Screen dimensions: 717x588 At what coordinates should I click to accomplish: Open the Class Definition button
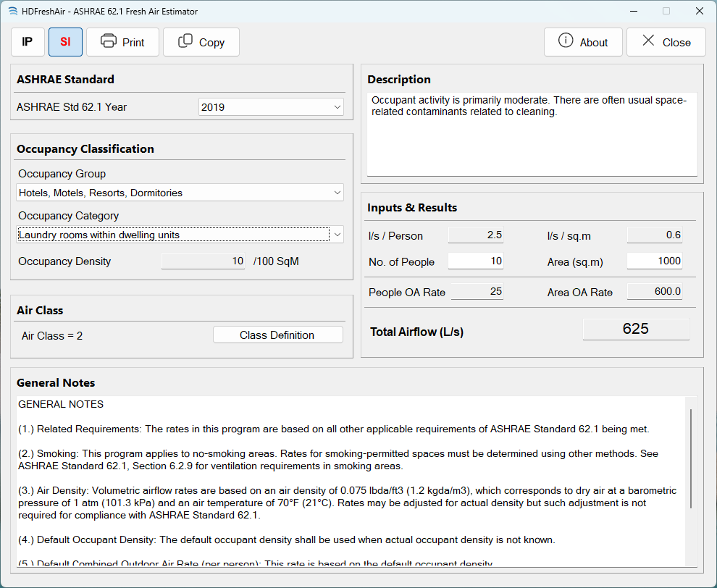pos(277,335)
